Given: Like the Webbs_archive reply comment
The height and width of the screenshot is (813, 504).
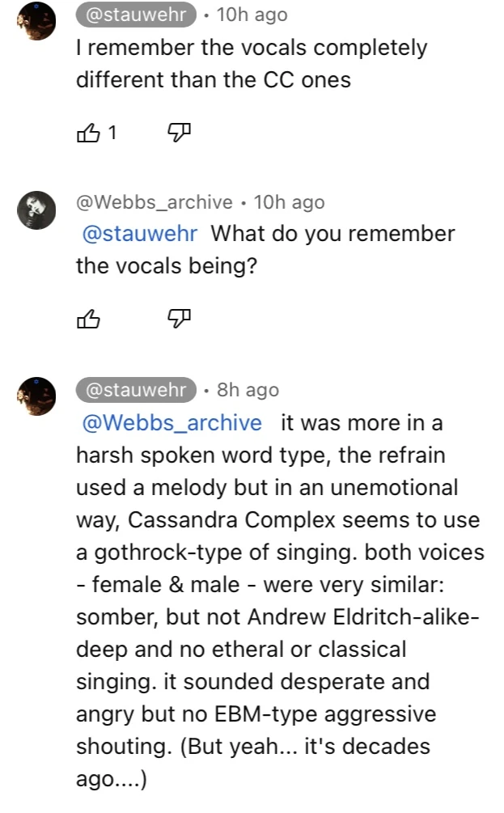Looking at the screenshot, I should (x=87, y=320).
